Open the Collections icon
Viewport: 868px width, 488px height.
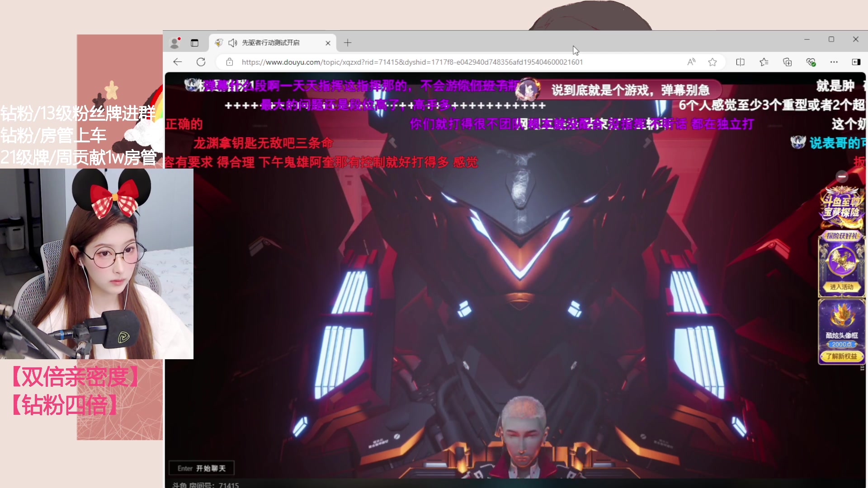pyautogui.click(x=788, y=62)
